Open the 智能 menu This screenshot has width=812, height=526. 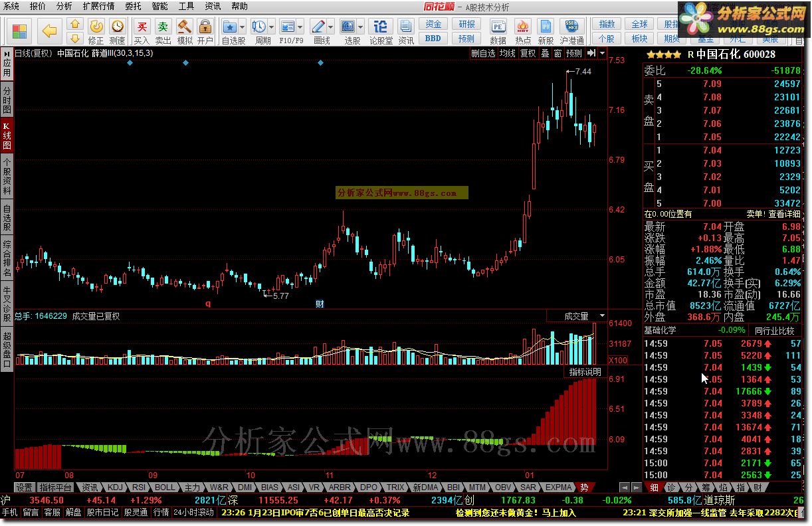[159, 6]
